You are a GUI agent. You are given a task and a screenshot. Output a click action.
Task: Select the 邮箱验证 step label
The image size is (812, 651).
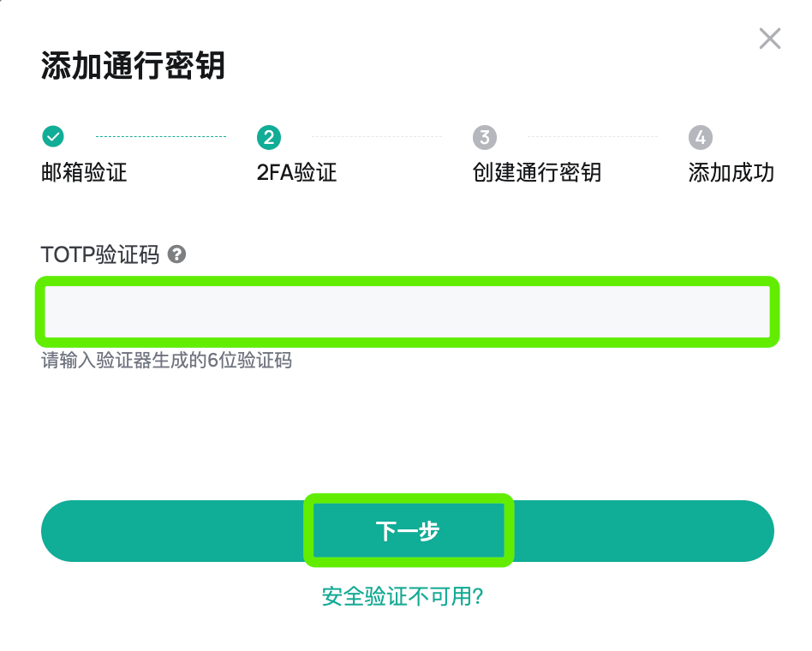[x=84, y=172]
